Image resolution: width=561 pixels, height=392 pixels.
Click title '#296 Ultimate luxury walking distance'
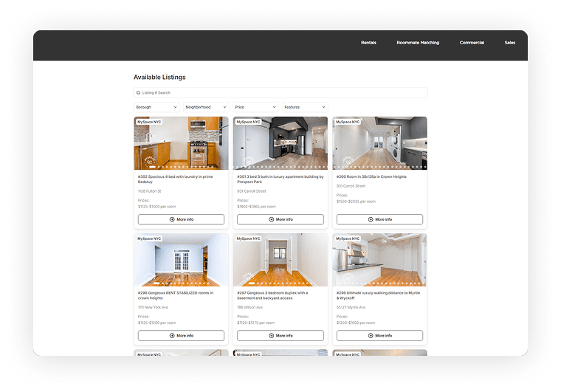[x=378, y=295]
